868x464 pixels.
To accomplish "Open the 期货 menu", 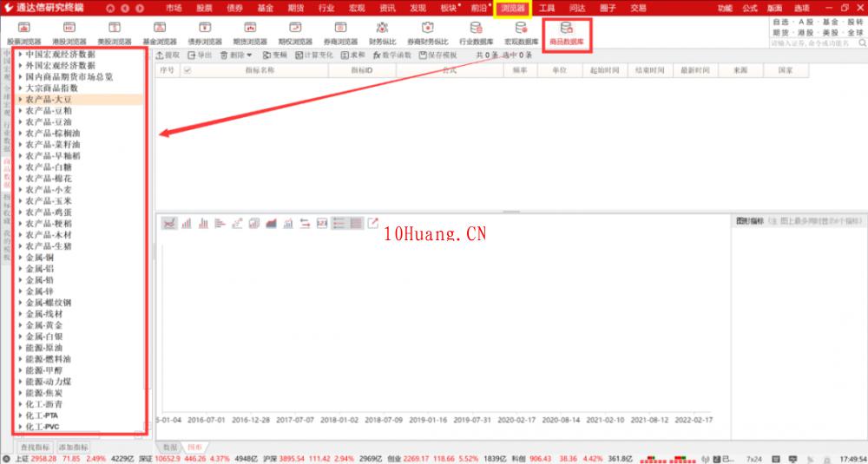I will 296,9.
